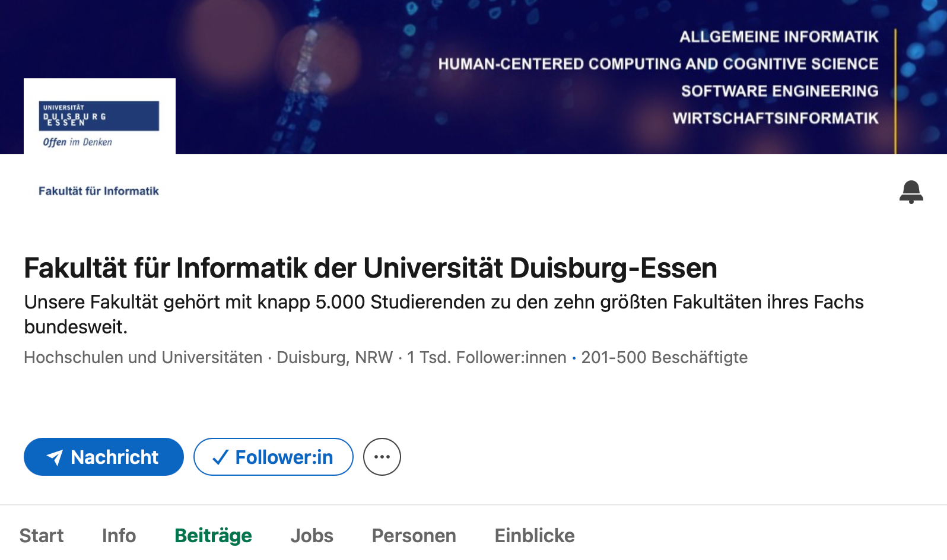This screenshot has width=947, height=560.
Task: Switch to the Start tab
Action: tap(42, 536)
